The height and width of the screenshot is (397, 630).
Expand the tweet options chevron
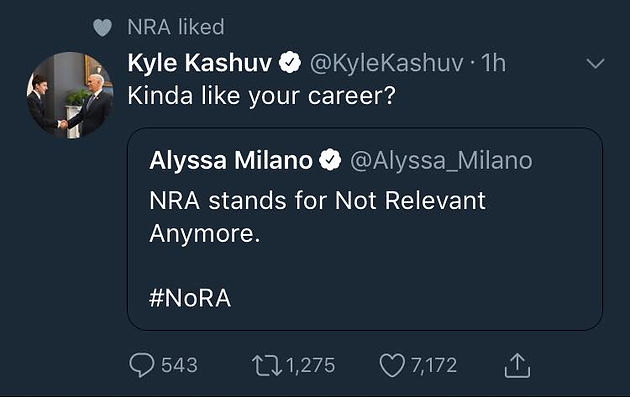tap(595, 63)
